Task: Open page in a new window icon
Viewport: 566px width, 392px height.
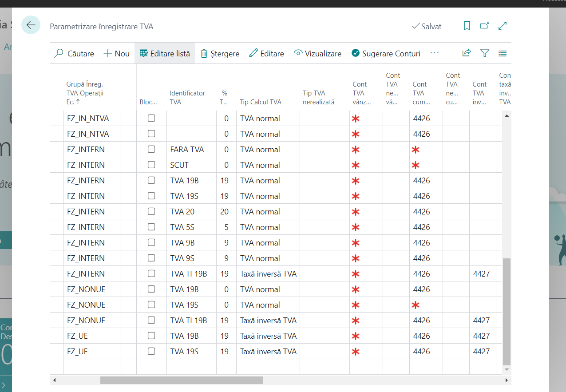Action: point(484,26)
